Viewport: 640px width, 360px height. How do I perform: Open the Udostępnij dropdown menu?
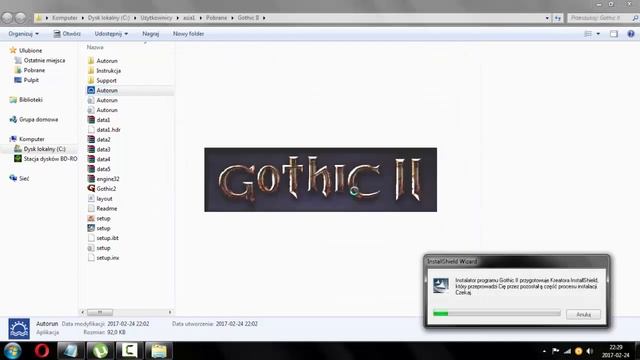(x=111, y=34)
